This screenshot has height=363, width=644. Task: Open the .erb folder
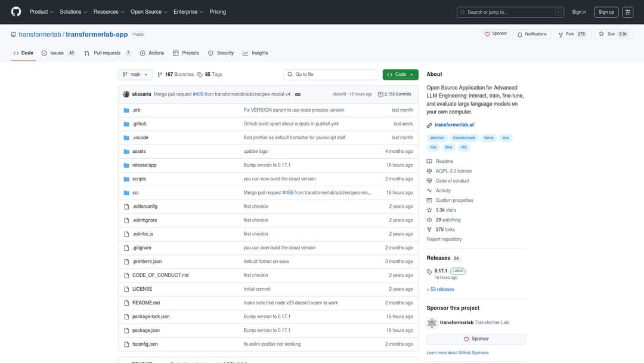tap(137, 110)
